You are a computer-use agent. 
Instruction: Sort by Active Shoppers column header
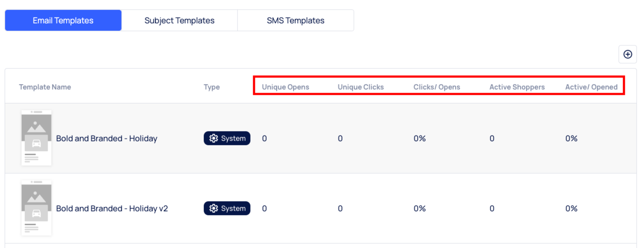[x=517, y=87]
